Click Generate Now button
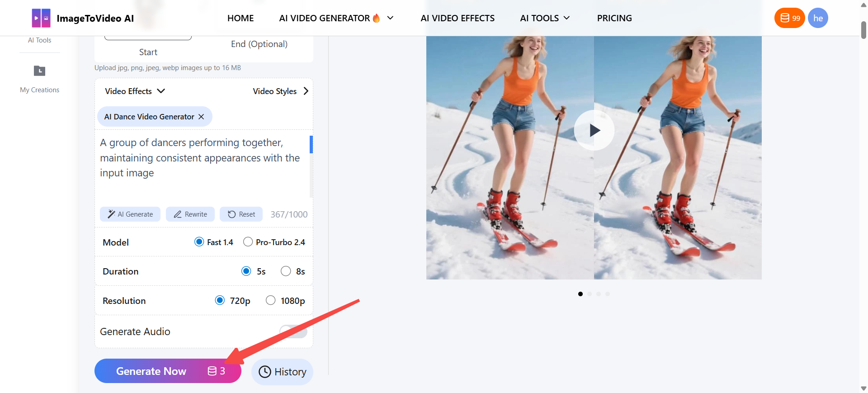This screenshot has width=868, height=393. click(x=168, y=371)
